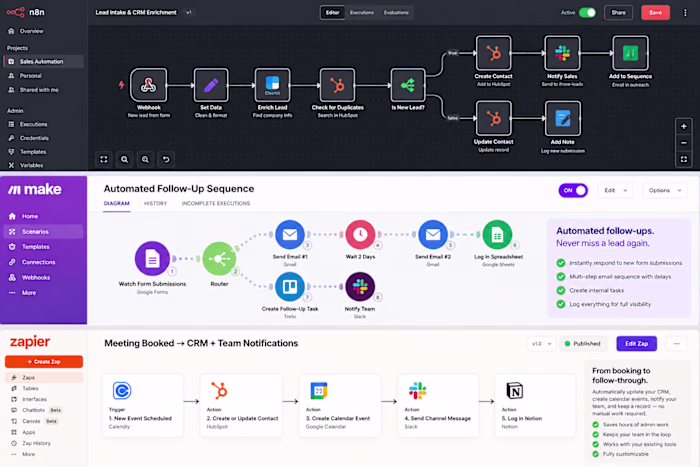Select the Webhook node in n8n canvas
The width and height of the screenshot is (700, 467).
[149, 85]
